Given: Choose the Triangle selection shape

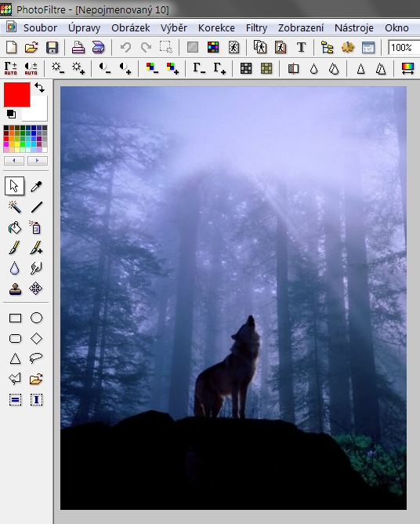Looking at the screenshot, I should [x=15, y=359].
